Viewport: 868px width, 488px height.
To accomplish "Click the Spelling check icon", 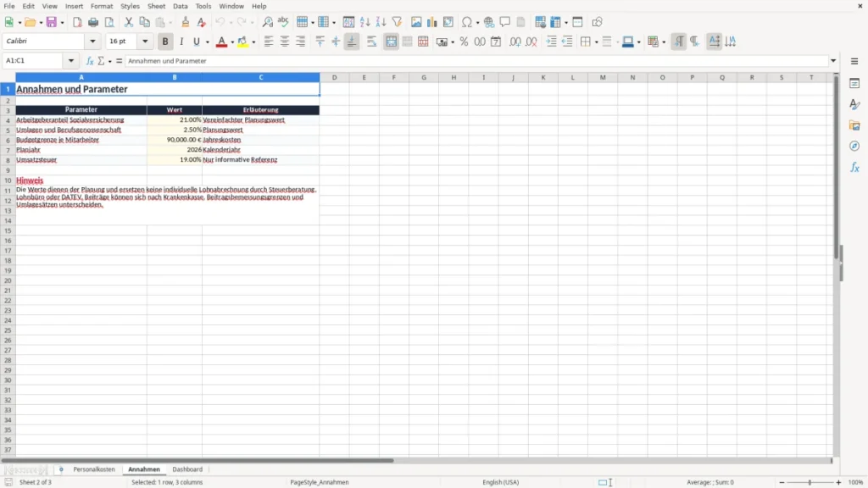I will pos(283,22).
